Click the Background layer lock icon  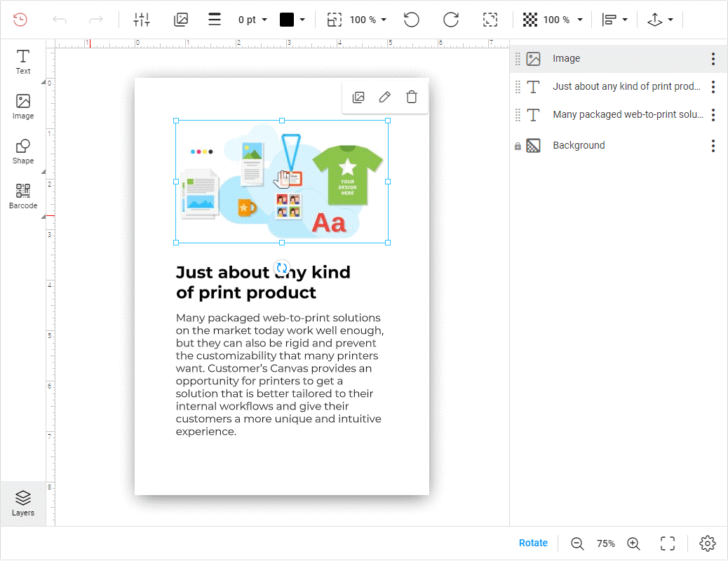(x=518, y=147)
